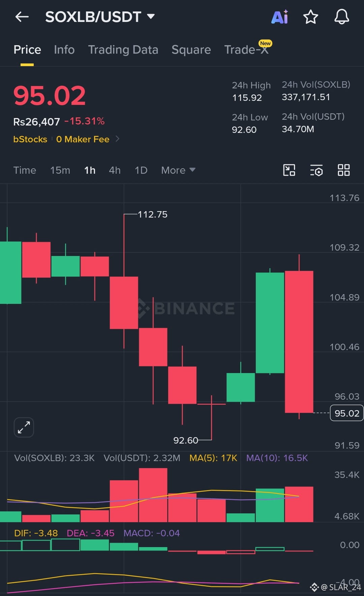Tap the 24h Vol(USDT) value 34.70M
Image resolution: width=364 pixels, height=596 pixels.
pos(298,129)
